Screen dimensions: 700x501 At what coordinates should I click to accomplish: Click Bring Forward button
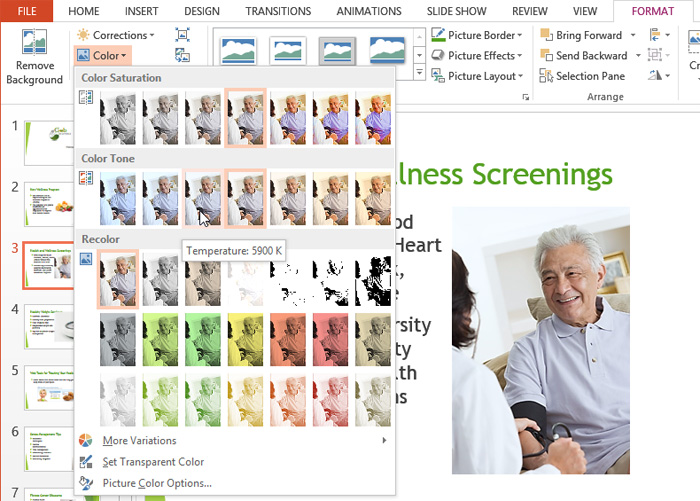(x=581, y=35)
